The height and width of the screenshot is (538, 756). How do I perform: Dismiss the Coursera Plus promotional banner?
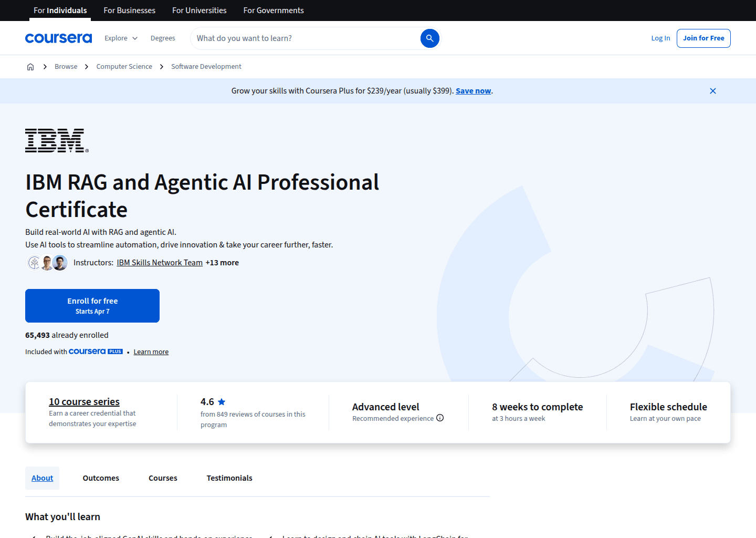[x=712, y=90]
